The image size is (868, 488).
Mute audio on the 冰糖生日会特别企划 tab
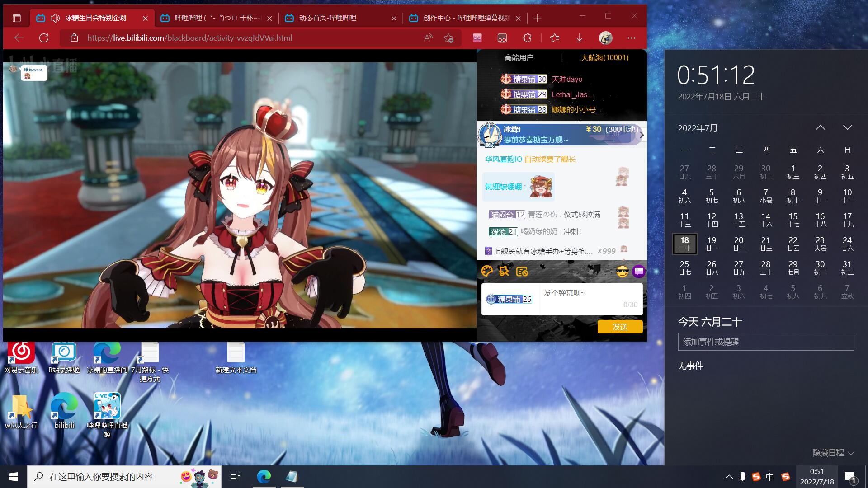[x=55, y=18]
